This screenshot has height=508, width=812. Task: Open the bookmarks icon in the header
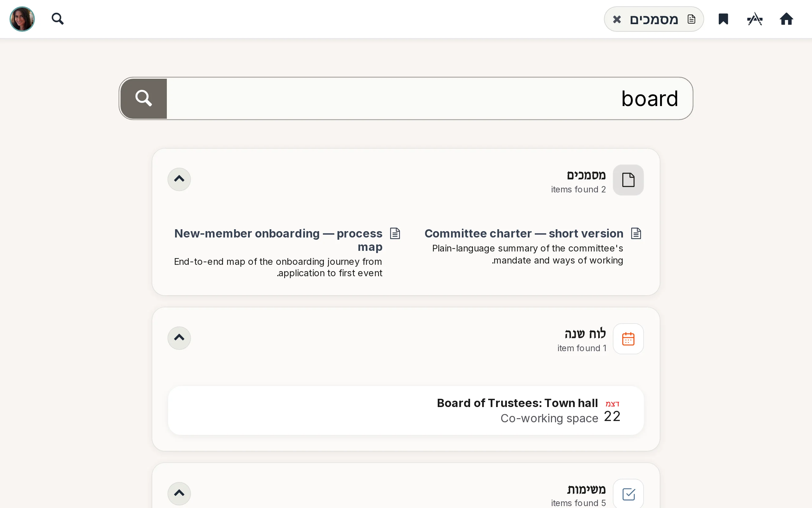[x=723, y=19]
